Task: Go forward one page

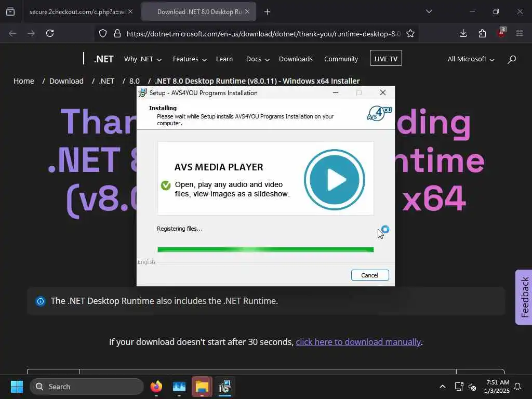Action: [x=31, y=34]
